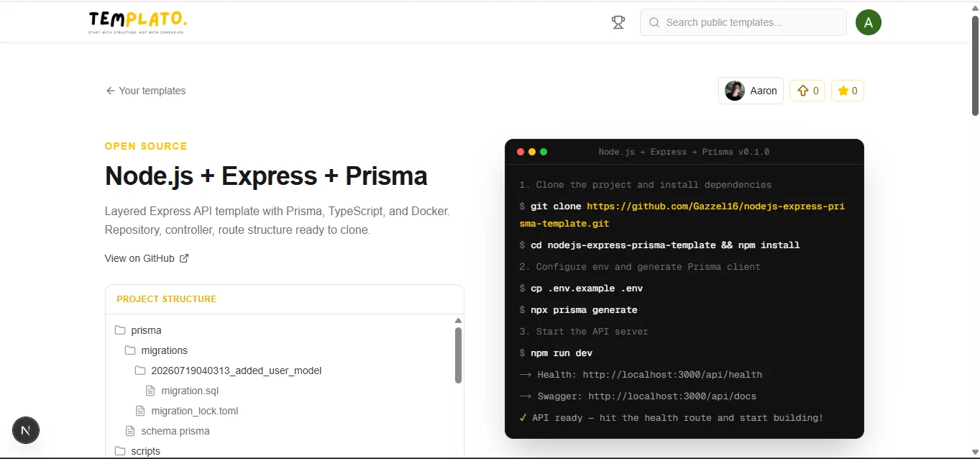Click the 'Start the API server' step 3 comment
Screen dimensions: 980x459
tap(584, 332)
